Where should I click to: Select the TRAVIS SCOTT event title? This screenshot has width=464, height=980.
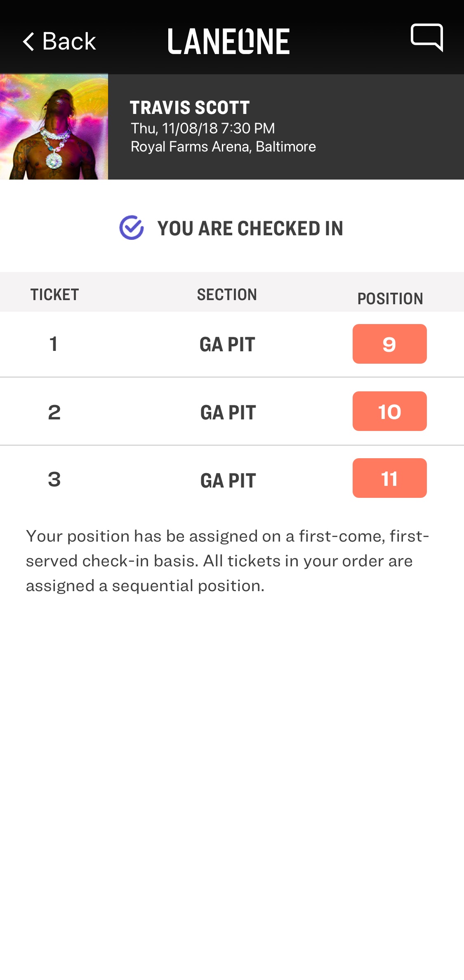(x=190, y=108)
